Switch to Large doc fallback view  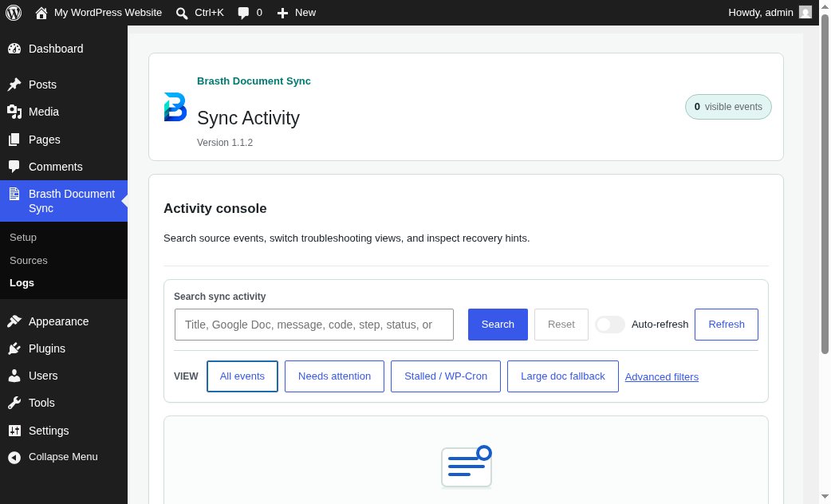(x=563, y=376)
